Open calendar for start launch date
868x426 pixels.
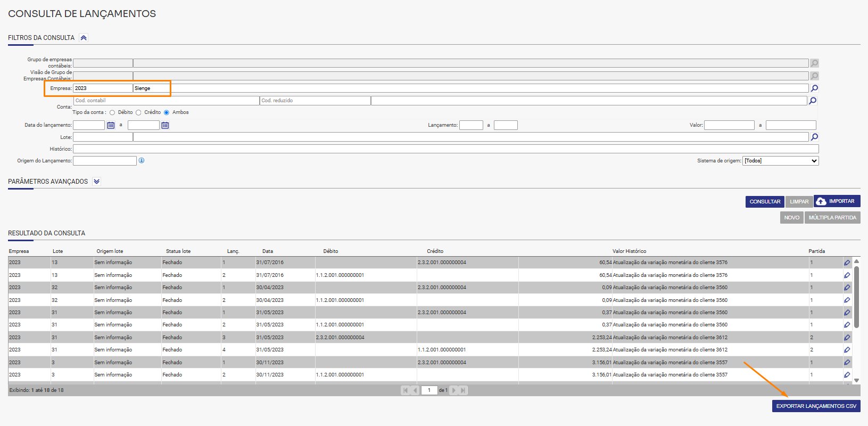coord(111,125)
